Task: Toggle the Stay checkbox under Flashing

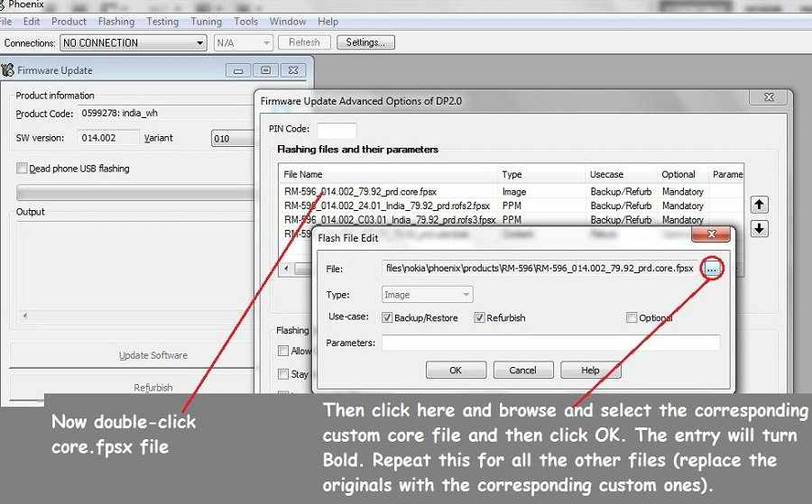Action: pyautogui.click(x=282, y=373)
